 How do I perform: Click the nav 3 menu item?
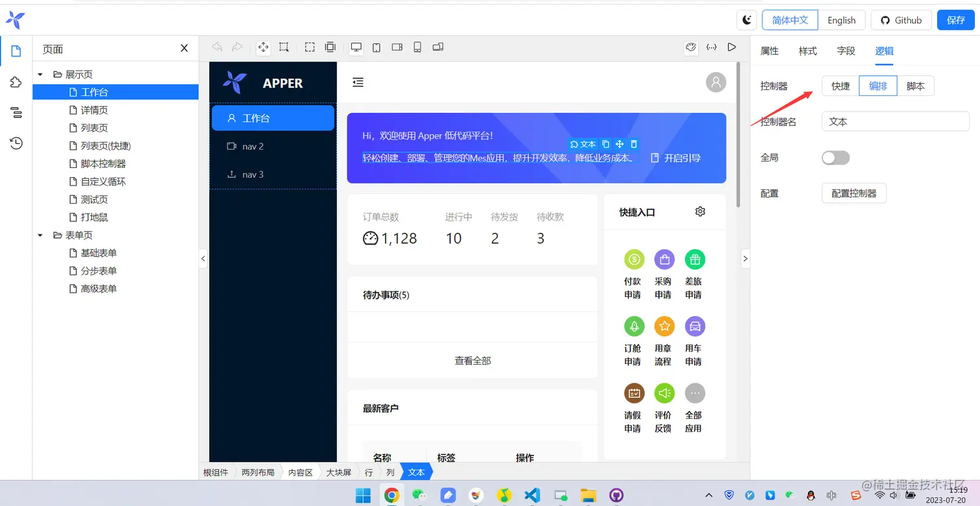[273, 174]
